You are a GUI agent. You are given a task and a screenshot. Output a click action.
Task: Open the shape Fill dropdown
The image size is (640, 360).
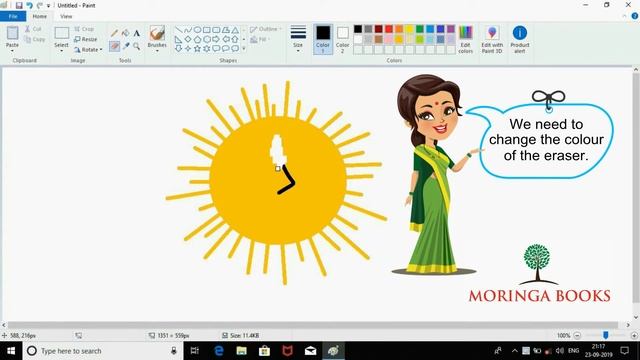point(260,40)
